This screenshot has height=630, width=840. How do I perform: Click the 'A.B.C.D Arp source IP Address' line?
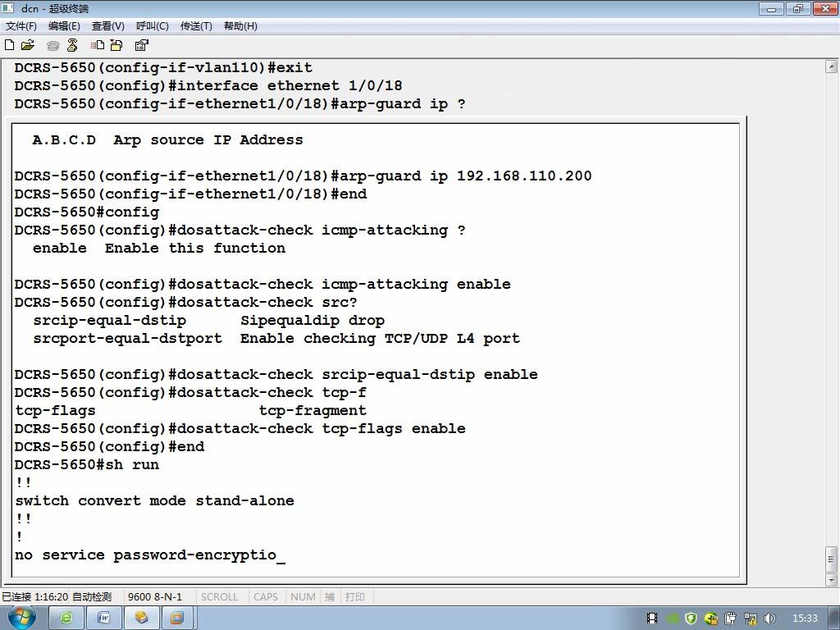point(167,139)
